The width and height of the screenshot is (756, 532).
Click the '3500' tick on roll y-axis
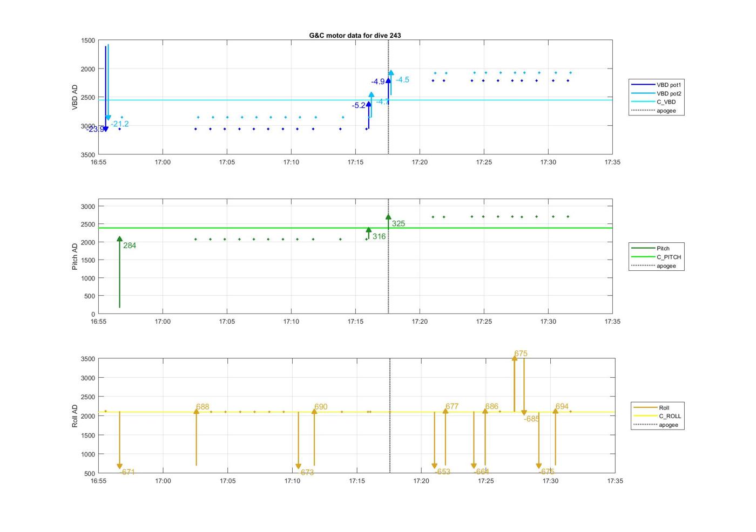pos(89,359)
